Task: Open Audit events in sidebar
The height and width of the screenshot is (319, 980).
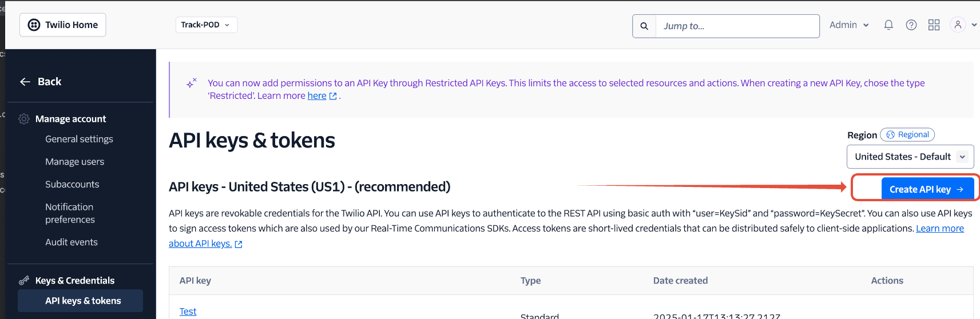Action: [x=72, y=242]
